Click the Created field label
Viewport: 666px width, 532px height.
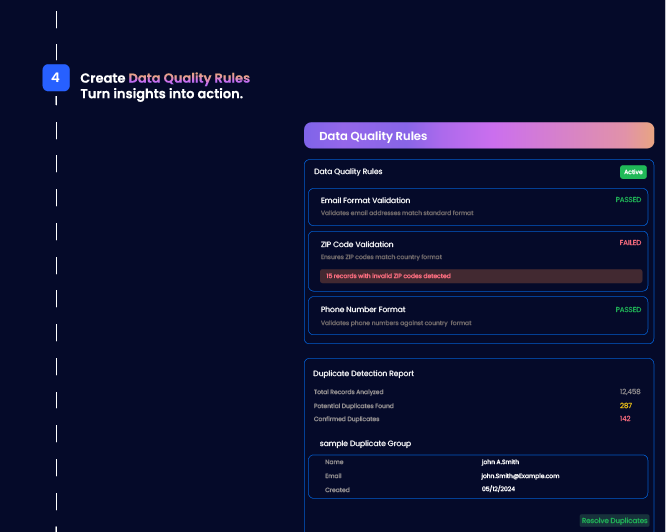(337, 490)
